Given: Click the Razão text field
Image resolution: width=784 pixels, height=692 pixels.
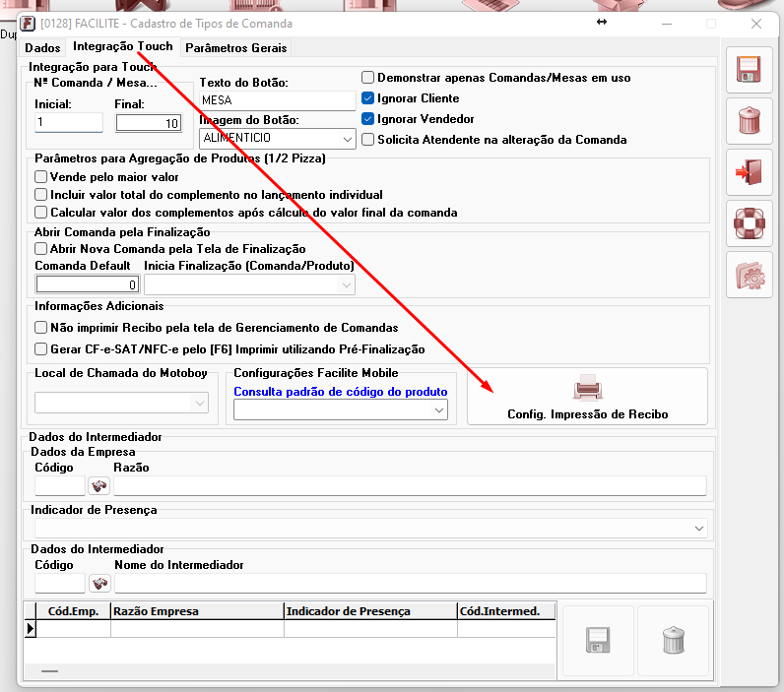Looking at the screenshot, I should pos(410,485).
